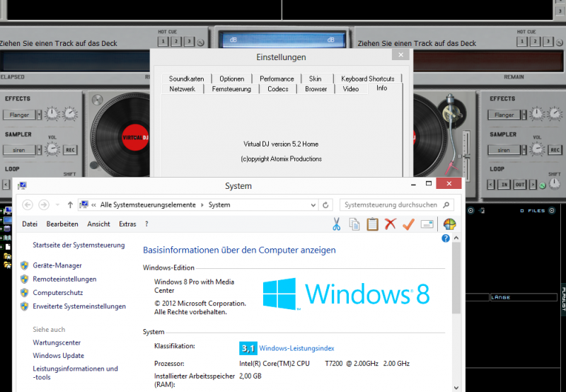Click the System window vertical scrollbar thumb
The width and height of the screenshot is (566, 392).
coord(456,278)
